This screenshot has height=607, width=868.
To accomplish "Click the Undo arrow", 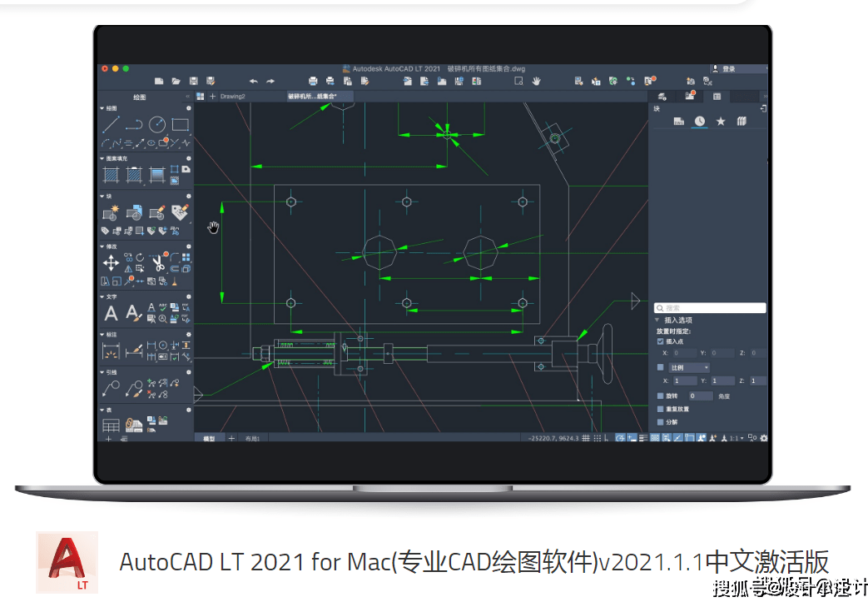I will 254,81.
